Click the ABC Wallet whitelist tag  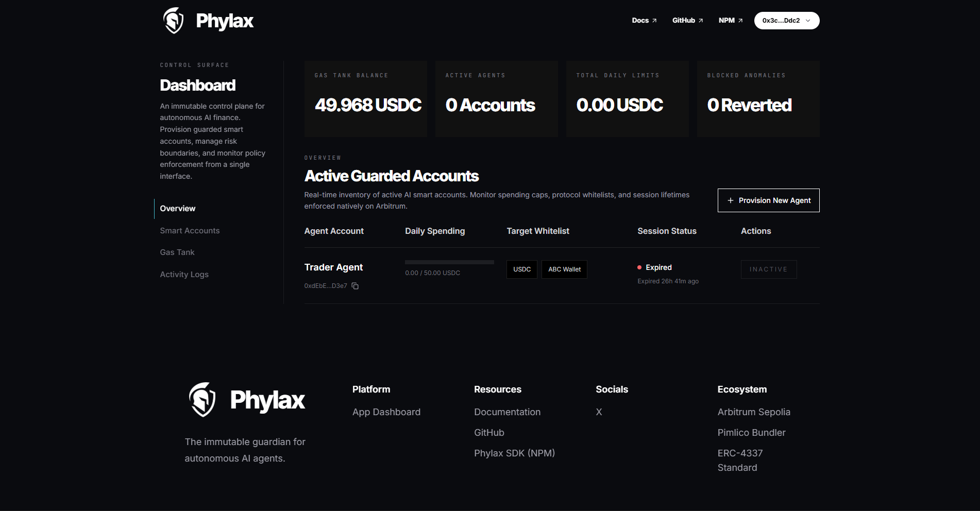(564, 269)
